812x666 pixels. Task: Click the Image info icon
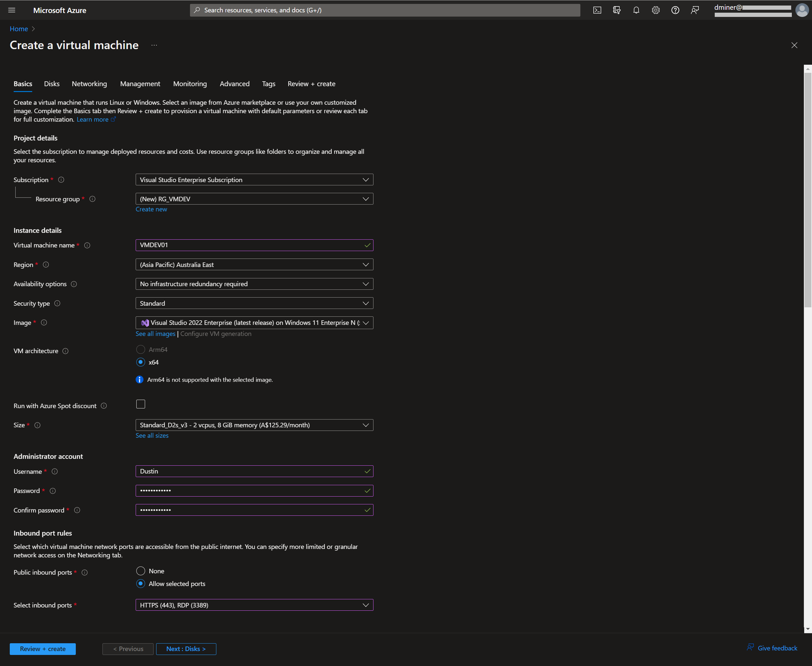tap(44, 323)
